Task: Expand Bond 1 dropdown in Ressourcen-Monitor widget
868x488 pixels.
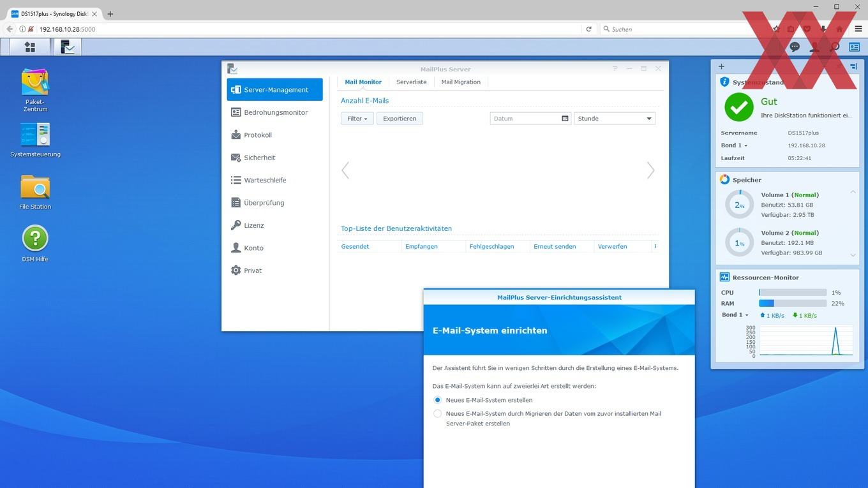Action: (x=735, y=315)
